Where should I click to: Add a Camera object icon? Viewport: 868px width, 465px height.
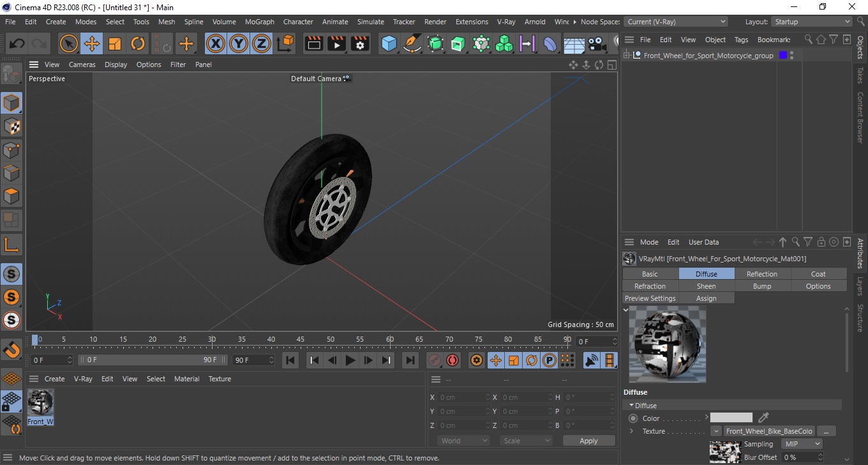click(596, 44)
